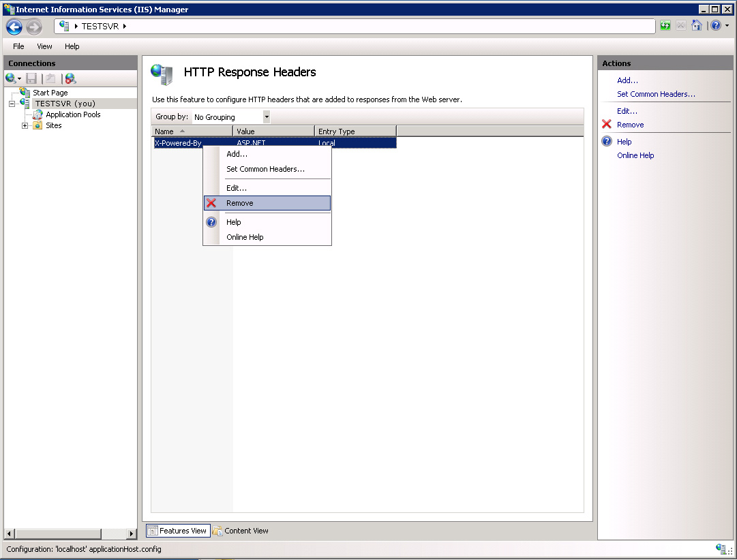Select the Sites tree node

(54, 125)
